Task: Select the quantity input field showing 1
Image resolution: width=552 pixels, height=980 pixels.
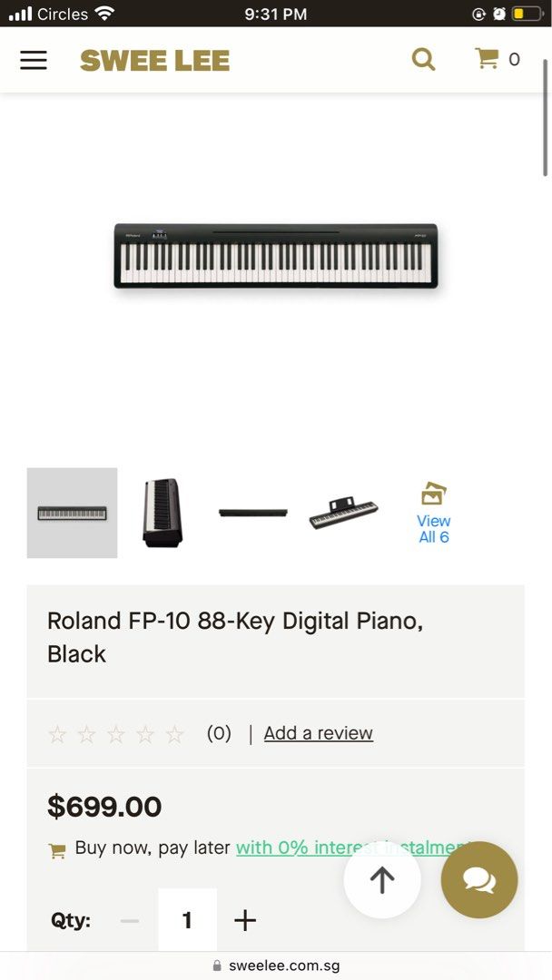Action: [x=187, y=920]
